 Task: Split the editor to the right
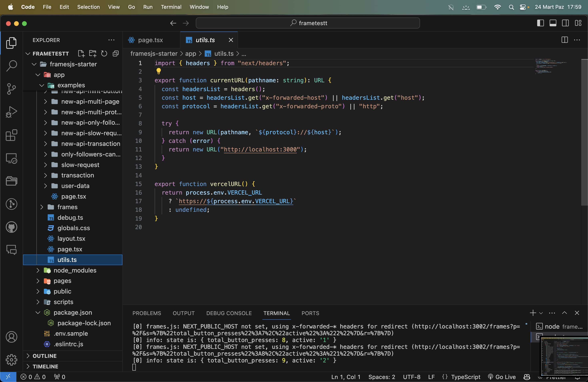coord(565,40)
